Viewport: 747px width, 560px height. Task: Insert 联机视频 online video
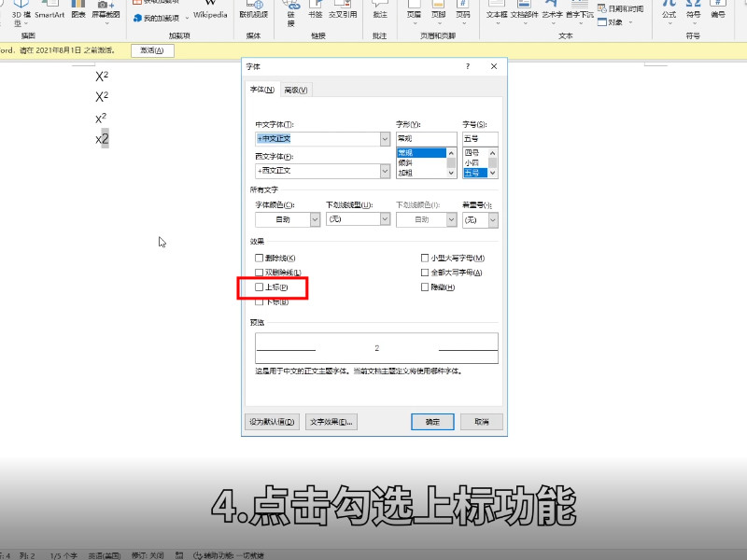pyautogui.click(x=253, y=9)
